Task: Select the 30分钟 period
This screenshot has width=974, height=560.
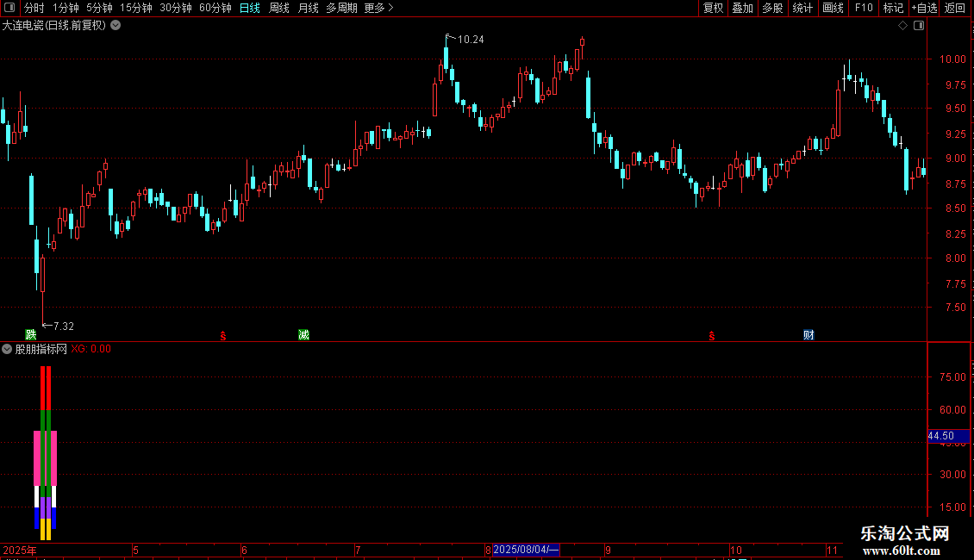Action: point(175,8)
